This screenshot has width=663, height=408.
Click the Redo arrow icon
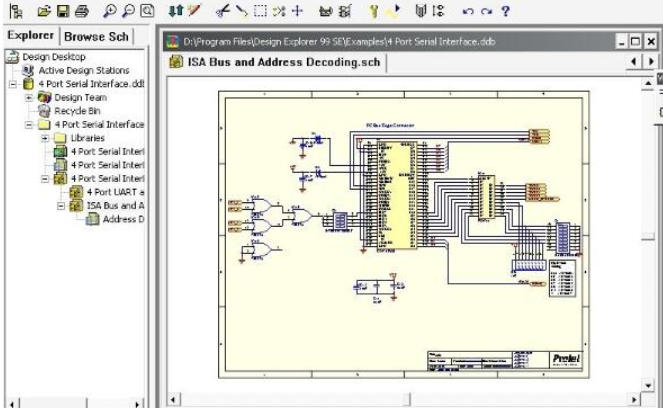pos(486,11)
